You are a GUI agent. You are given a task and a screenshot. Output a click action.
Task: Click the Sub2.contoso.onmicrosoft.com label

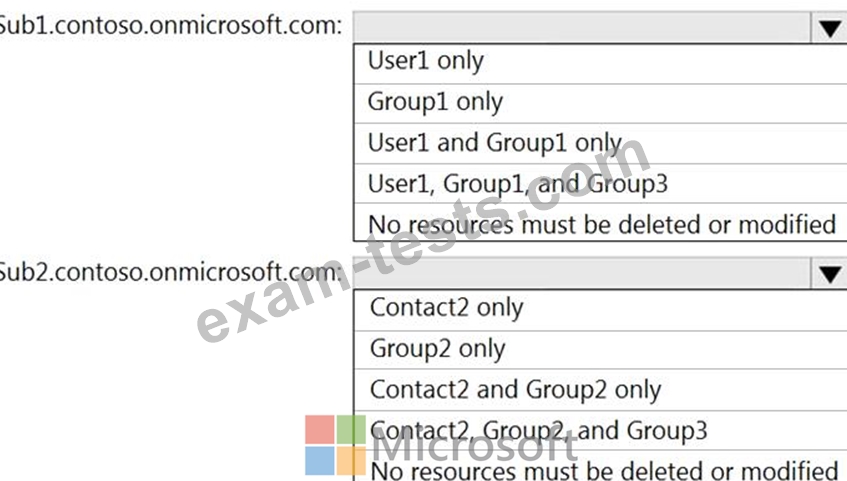point(171,272)
